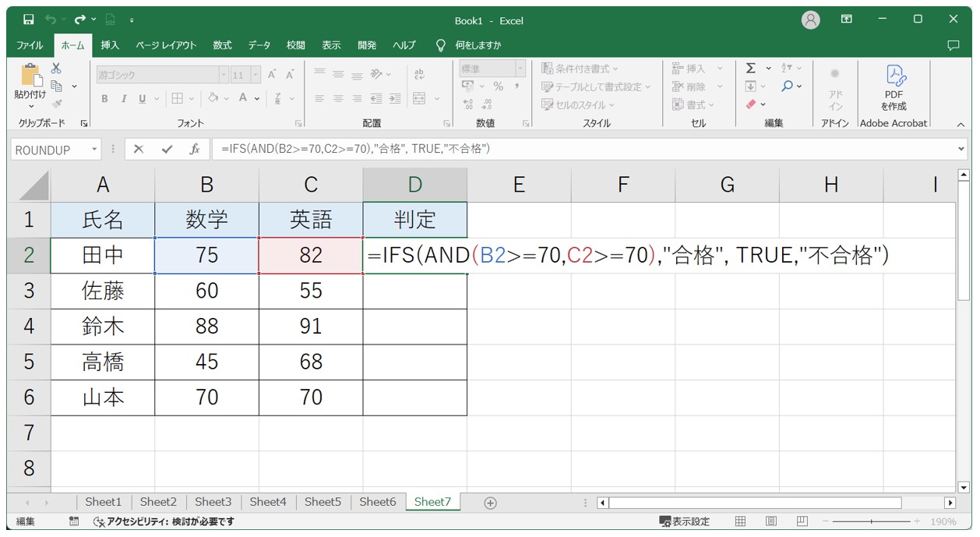The height and width of the screenshot is (537, 980).
Task: Confirm formula with the checkmark icon
Action: pyautogui.click(x=167, y=149)
